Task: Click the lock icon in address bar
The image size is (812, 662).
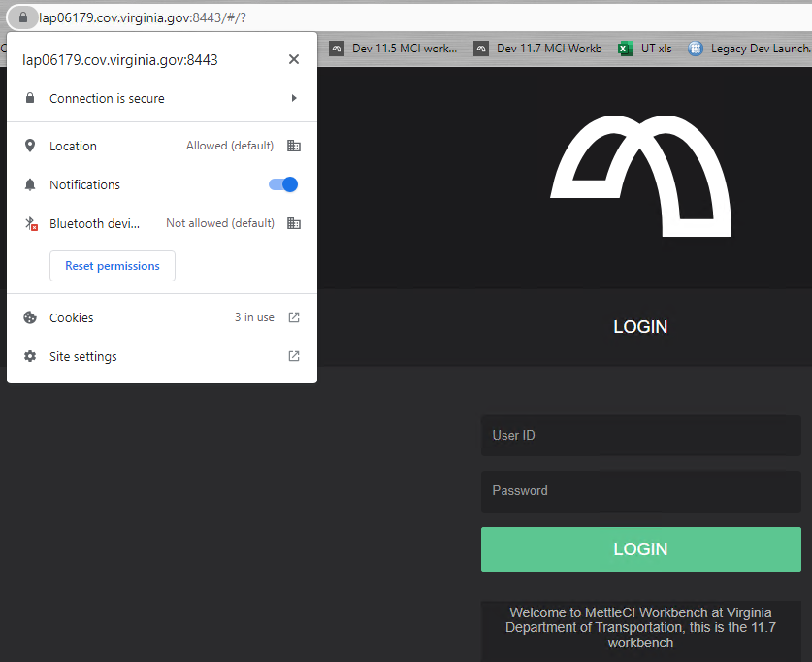Action: point(23,17)
